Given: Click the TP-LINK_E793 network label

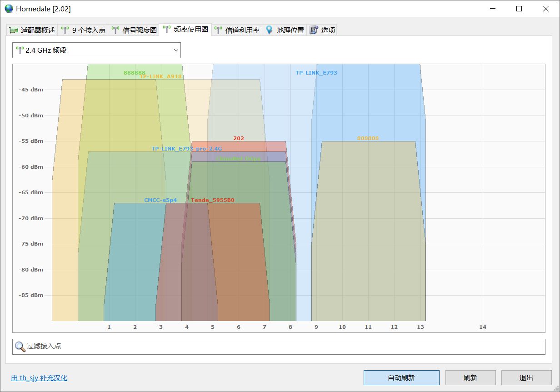Looking at the screenshot, I should point(316,73).
